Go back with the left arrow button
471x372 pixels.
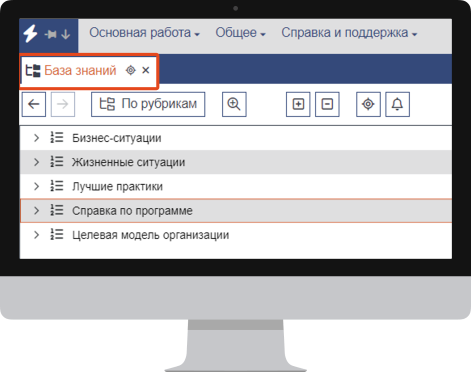(34, 104)
